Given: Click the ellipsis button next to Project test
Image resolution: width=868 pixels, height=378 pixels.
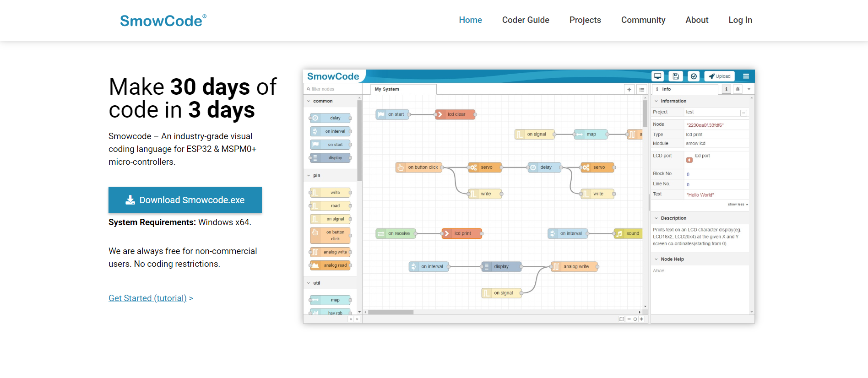Looking at the screenshot, I should [743, 113].
